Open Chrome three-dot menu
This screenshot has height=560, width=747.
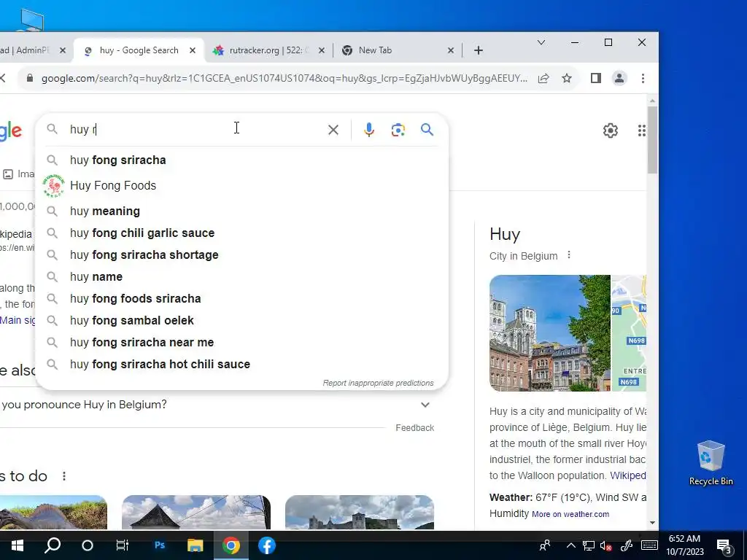click(643, 78)
